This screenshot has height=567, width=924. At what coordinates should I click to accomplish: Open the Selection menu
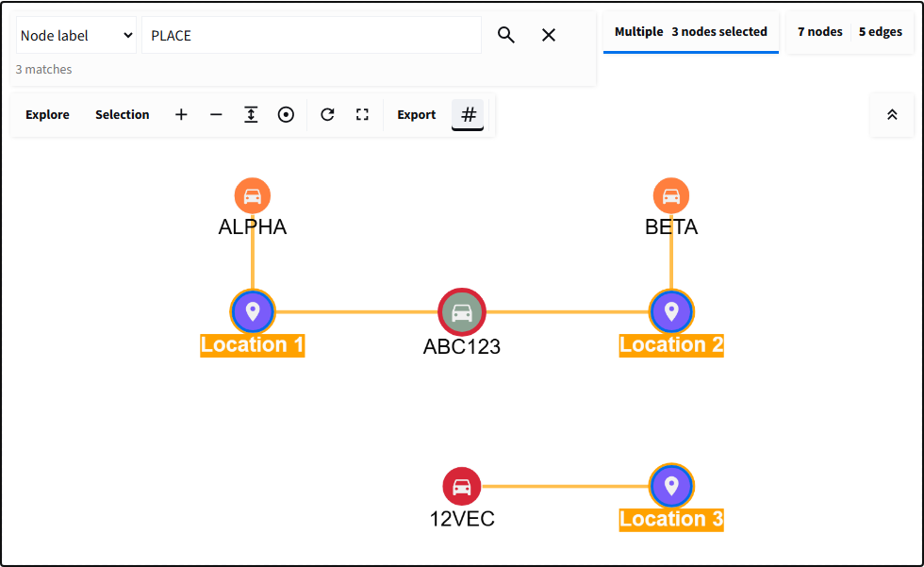click(x=122, y=114)
